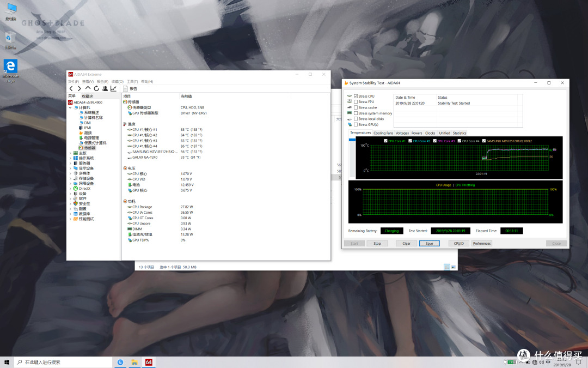Switch to the Voltages tab
The image size is (588, 368).
[x=402, y=133]
